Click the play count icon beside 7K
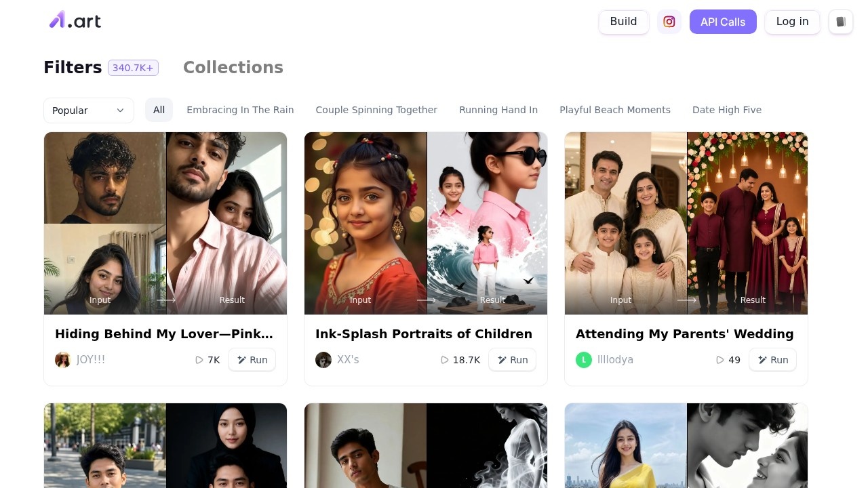This screenshot has width=868, height=488. pyautogui.click(x=199, y=360)
